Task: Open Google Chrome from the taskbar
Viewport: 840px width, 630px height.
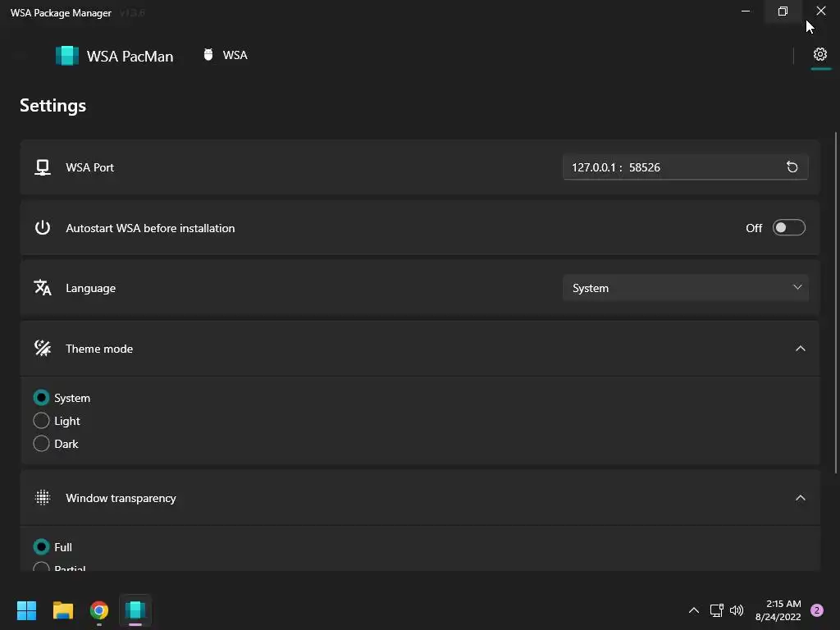Action: [99, 610]
